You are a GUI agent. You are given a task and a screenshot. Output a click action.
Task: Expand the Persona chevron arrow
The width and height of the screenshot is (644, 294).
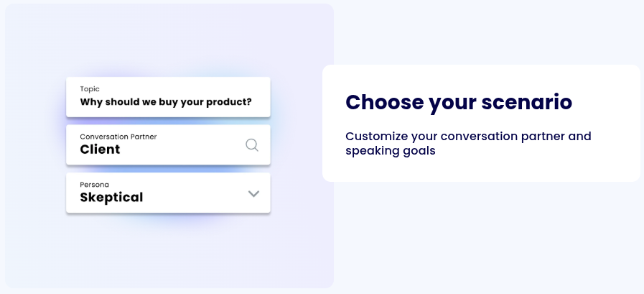pyautogui.click(x=253, y=193)
